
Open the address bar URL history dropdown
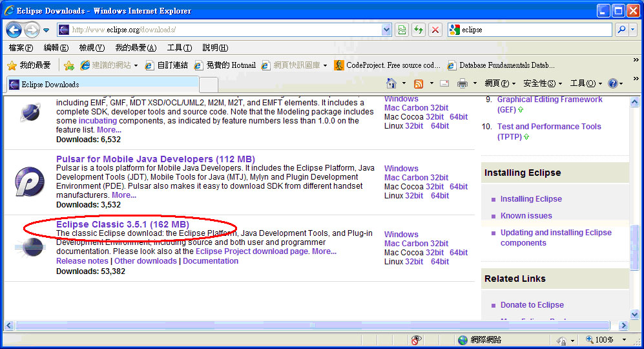click(x=386, y=30)
